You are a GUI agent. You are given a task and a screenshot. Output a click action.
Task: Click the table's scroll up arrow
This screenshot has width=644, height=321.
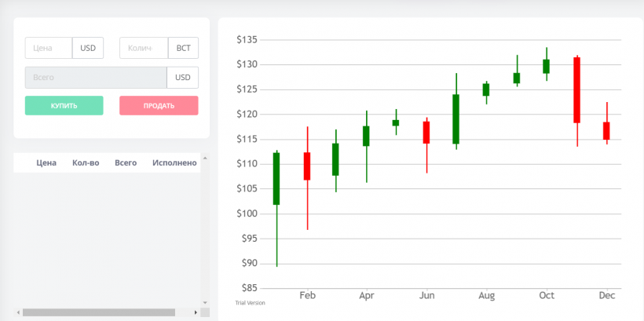pyautogui.click(x=205, y=157)
